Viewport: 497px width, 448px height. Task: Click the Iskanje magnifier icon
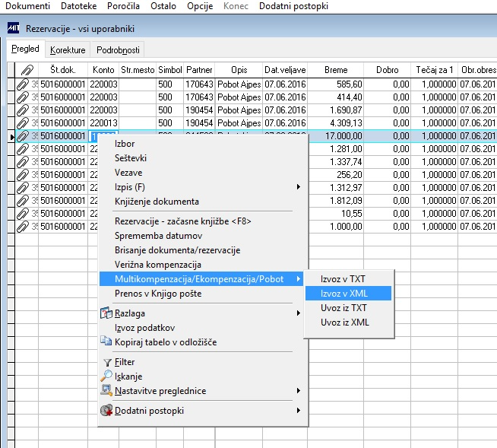pyautogui.click(x=106, y=376)
